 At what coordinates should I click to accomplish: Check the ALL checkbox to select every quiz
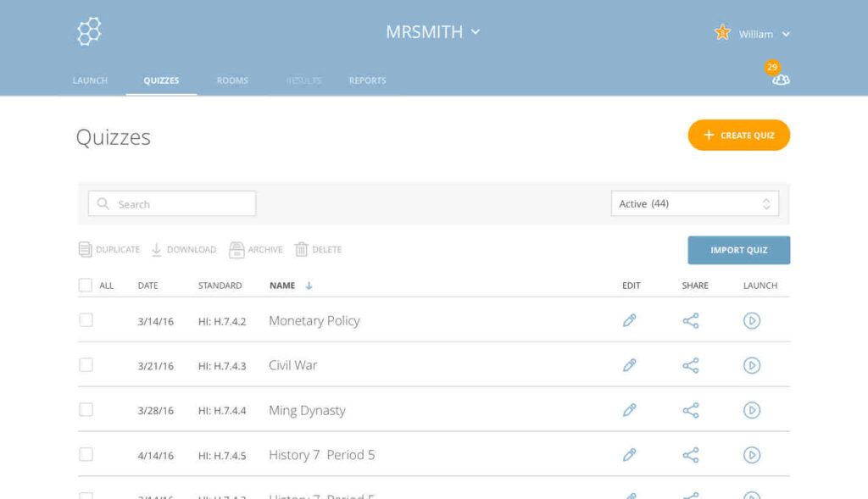86,286
